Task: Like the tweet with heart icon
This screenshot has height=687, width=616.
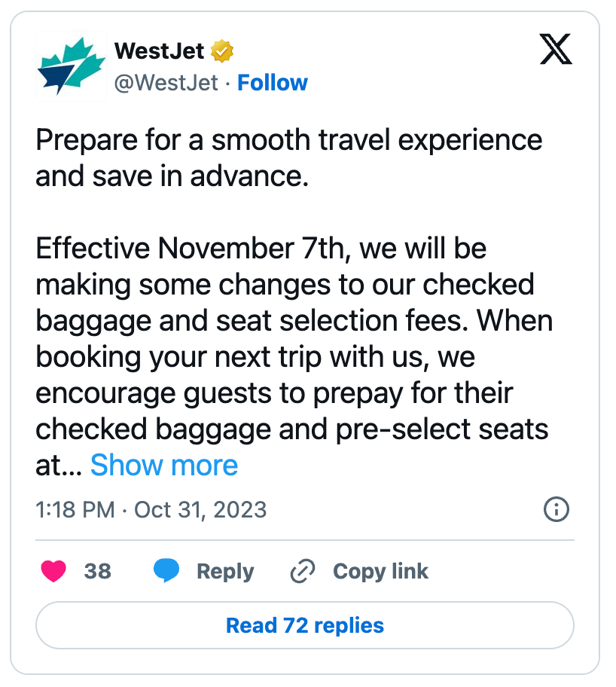Action: click(x=53, y=571)
